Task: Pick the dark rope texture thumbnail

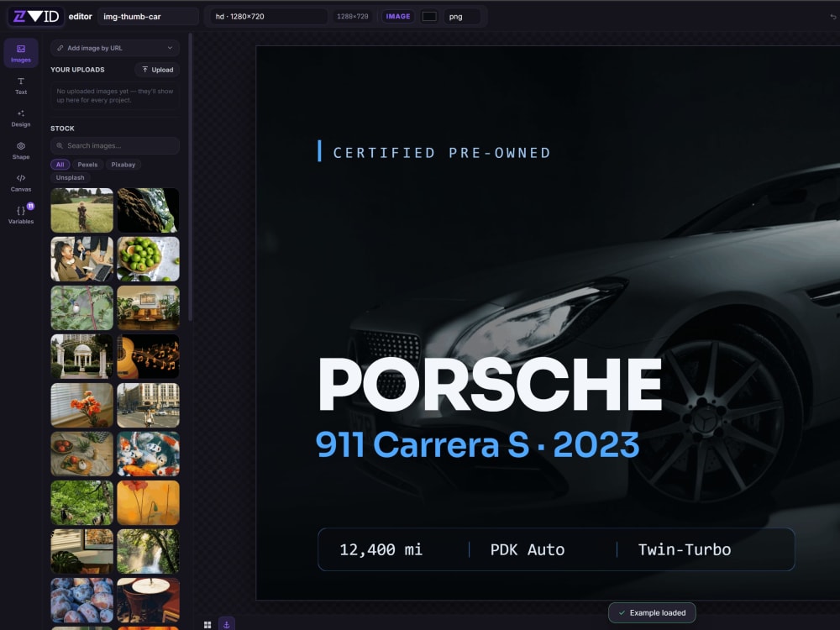Action: [149, 210]
